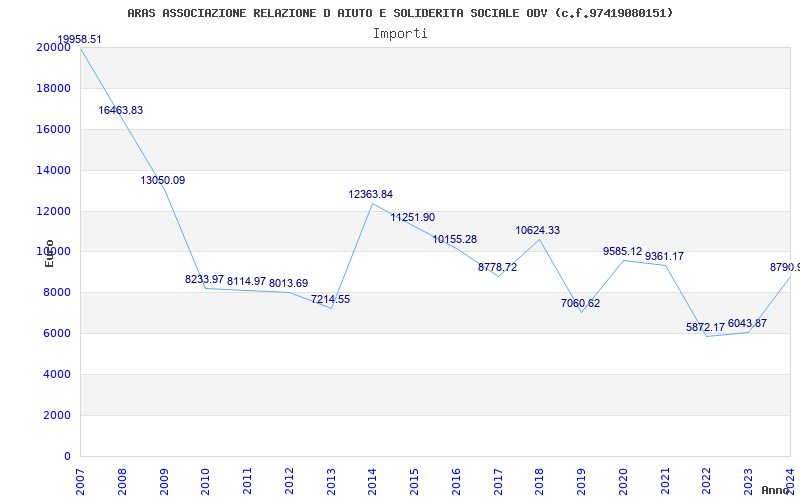Click the 16000 Euro axis value
The image size is (800, 500).
pyautogui.click(x=53, y=129)
